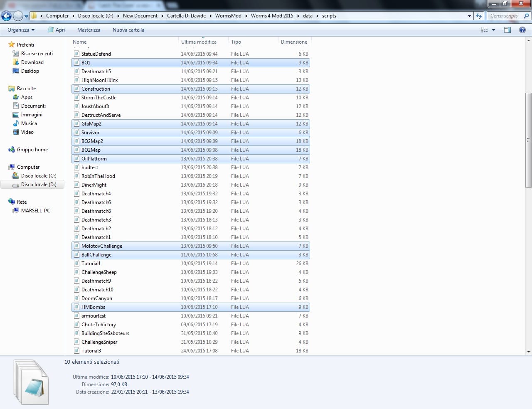Open the Organizza menu
This screenshot has height=409, width=532.
click(21, 30)
